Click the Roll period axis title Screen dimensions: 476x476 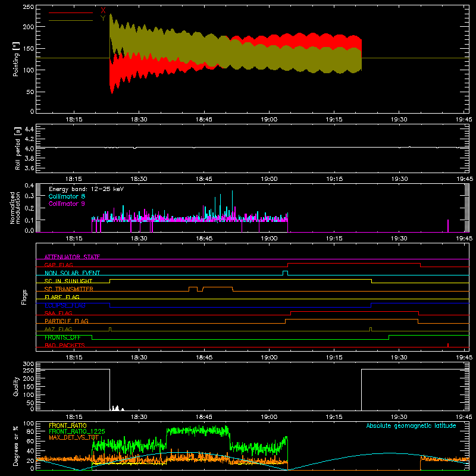(x=17, y=148)
